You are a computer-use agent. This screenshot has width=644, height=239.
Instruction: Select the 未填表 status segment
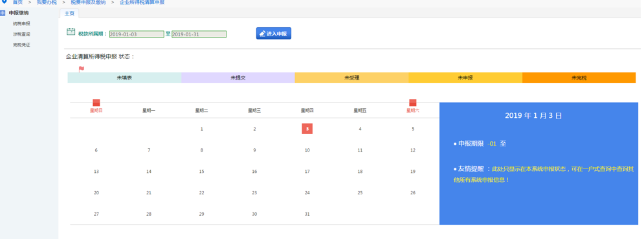[x=124, y=78]
